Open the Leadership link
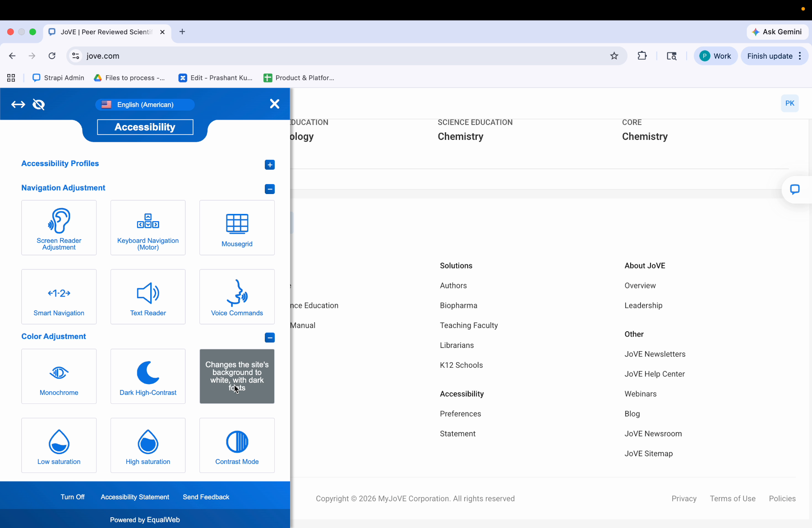 click(643, 306)
